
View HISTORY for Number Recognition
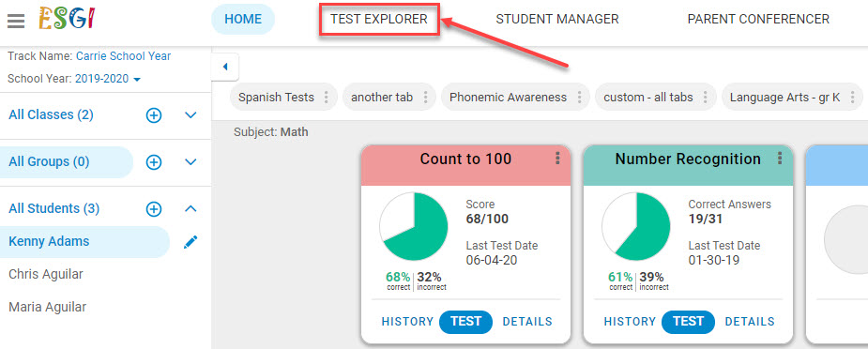pos(630,322)
